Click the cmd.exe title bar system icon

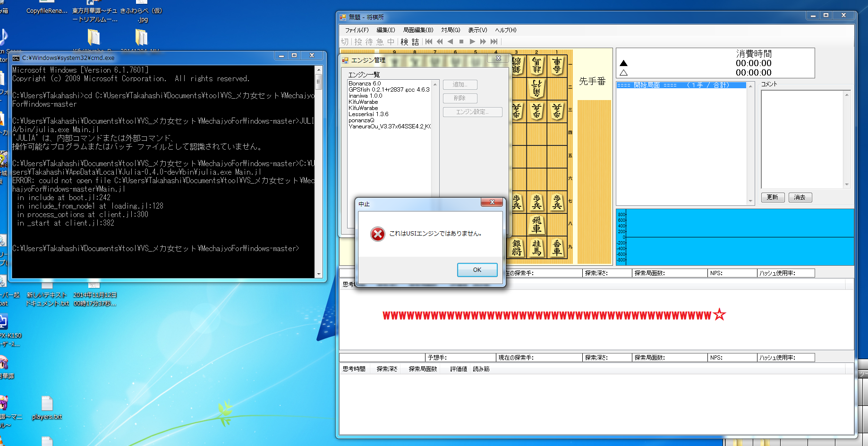coord(16,58)
